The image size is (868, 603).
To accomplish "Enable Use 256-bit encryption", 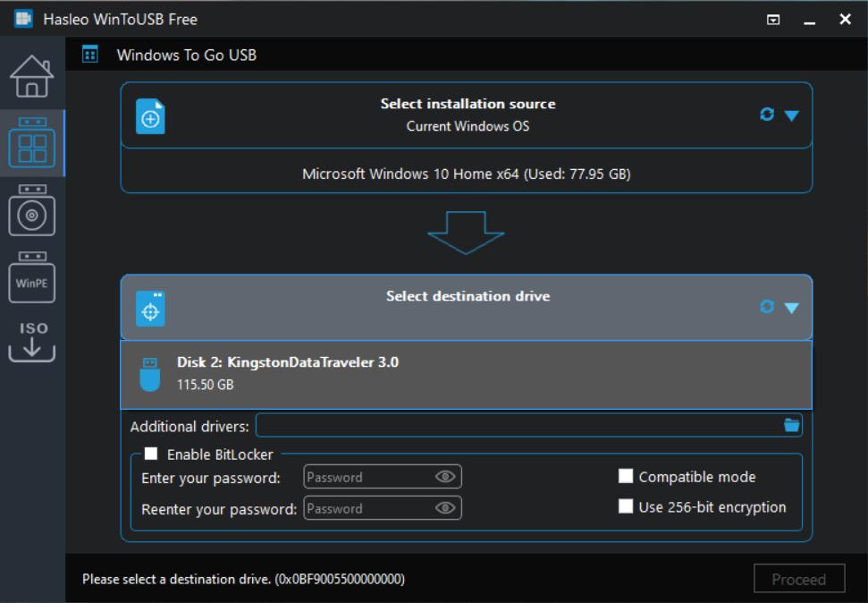I will (x=626, y=506).
